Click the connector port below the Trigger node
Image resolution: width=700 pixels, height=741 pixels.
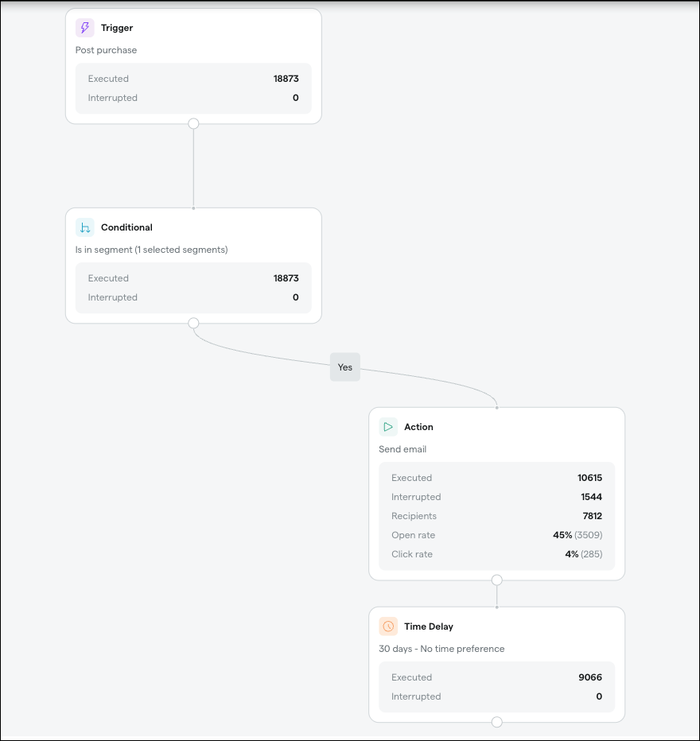pyautogui.click(x=193, y=123)
